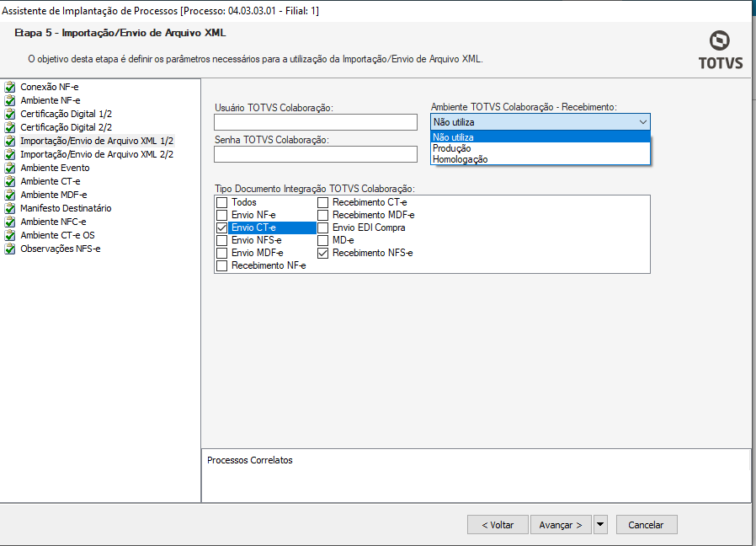Click the check icon beside Observações NFS-e

tap(9, 249)
